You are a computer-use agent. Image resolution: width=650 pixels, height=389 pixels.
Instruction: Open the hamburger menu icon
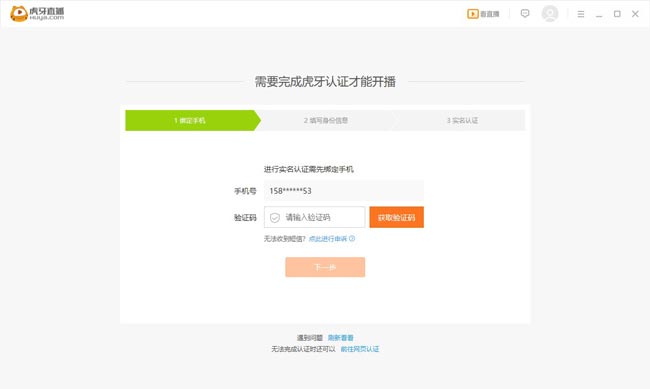pos(581,14)
